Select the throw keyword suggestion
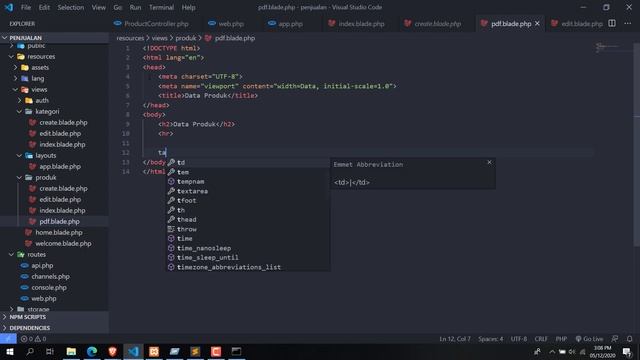The image size is (640, 360). [248, 229]
